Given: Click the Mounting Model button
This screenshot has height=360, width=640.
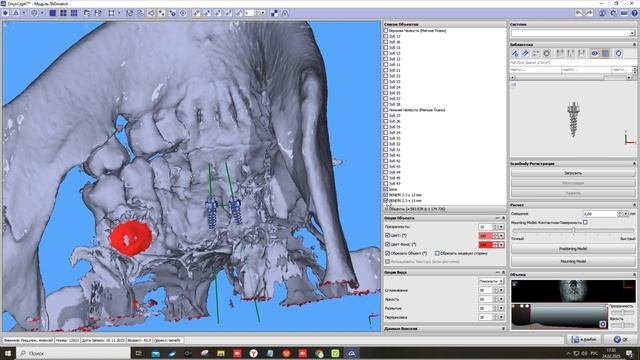Looking at the screenshot, I should coord(573,261).
